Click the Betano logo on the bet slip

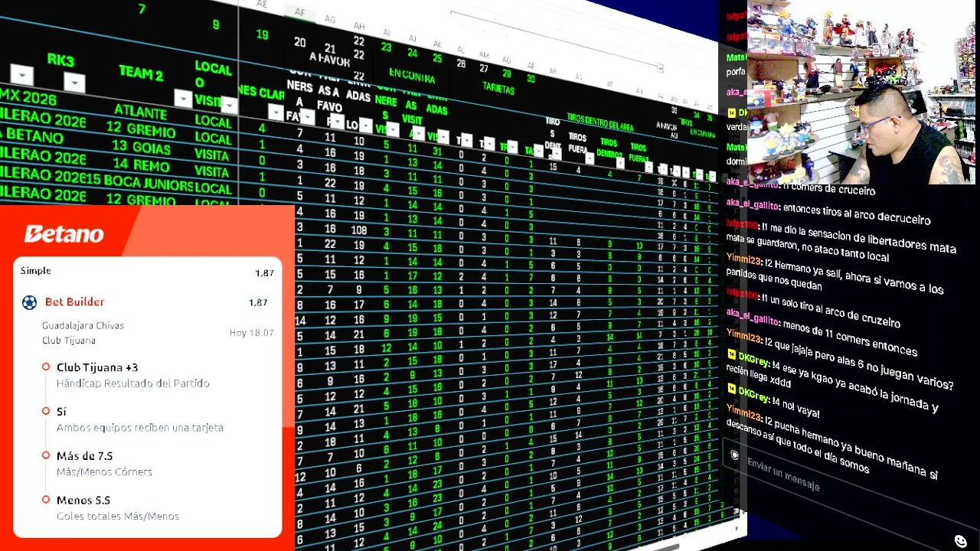click(x=64, y=233)
